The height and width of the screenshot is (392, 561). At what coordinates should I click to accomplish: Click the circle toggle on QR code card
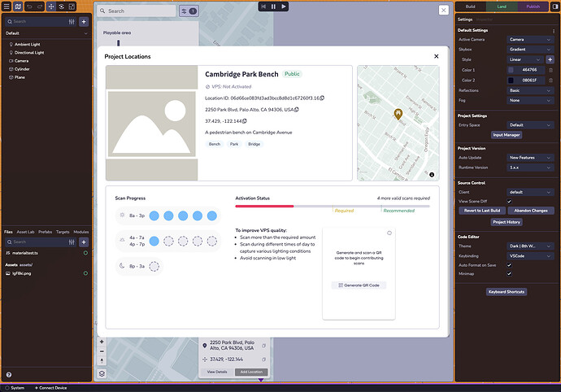pos(389,233)
